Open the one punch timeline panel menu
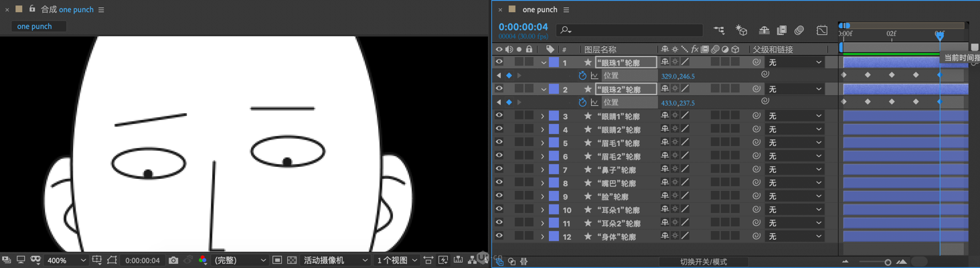The height and width of the screenshot is (268, 980). point(566,10)
